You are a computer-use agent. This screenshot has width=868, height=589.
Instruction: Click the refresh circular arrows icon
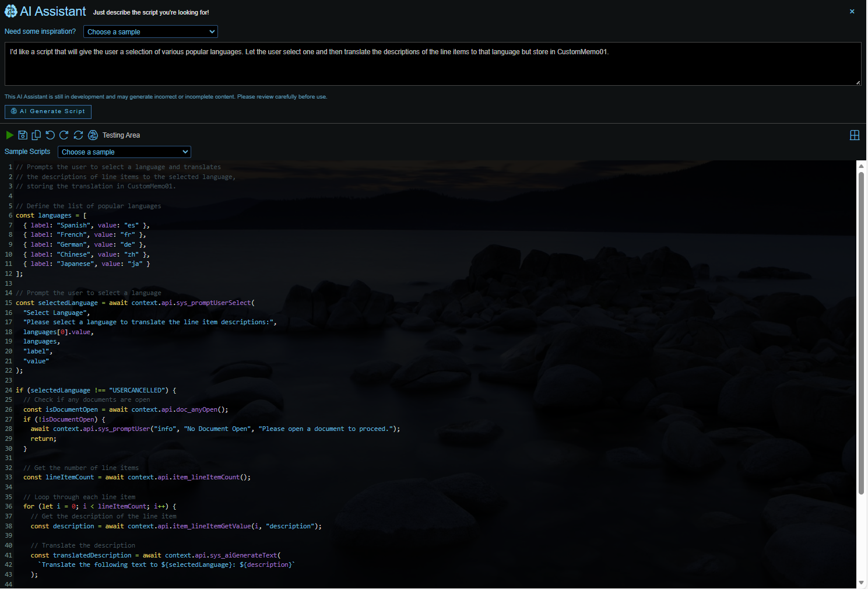[x=78, y=135]
